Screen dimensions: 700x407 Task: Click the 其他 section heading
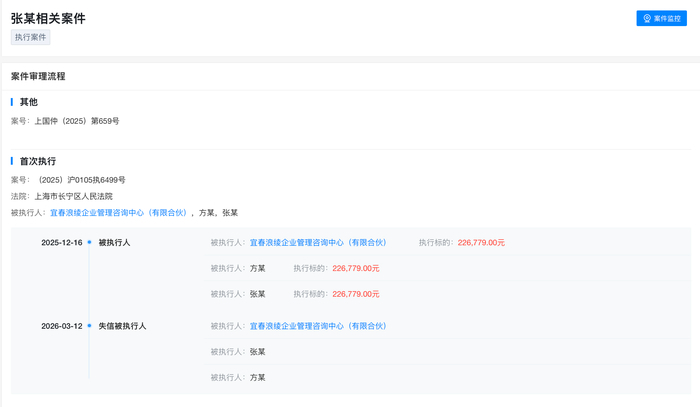coord(28,102)
